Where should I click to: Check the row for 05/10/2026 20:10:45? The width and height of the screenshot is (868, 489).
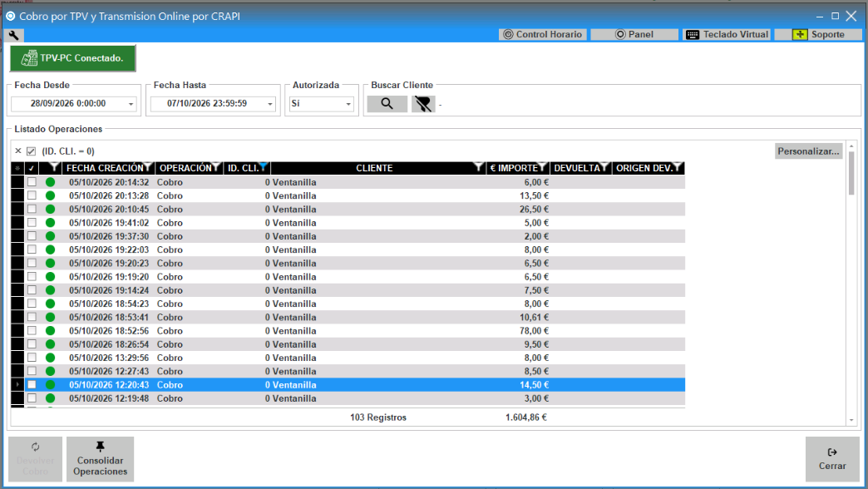coord(32,209)
